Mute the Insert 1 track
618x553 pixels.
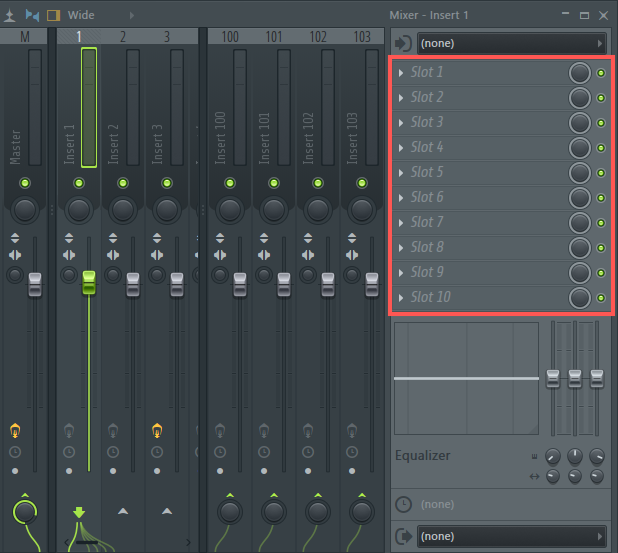point(79,183)
